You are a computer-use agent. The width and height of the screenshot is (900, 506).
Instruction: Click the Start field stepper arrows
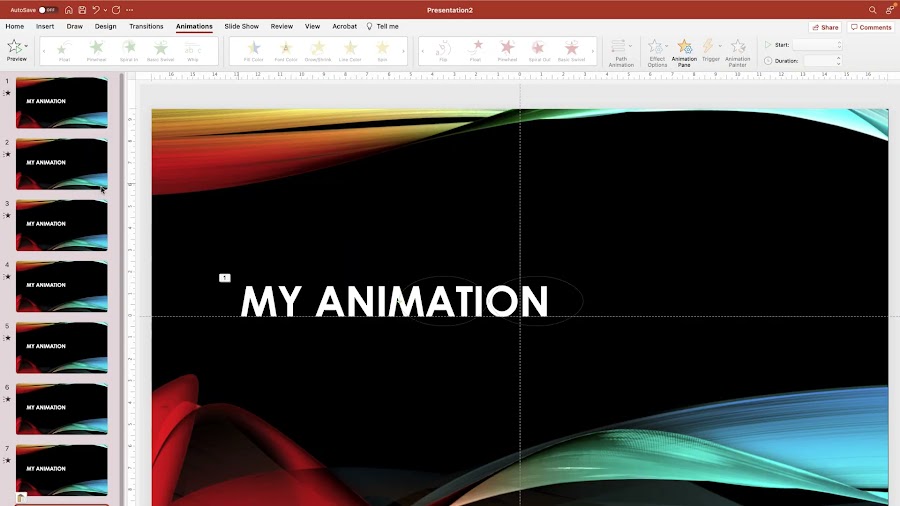[839, 45]
